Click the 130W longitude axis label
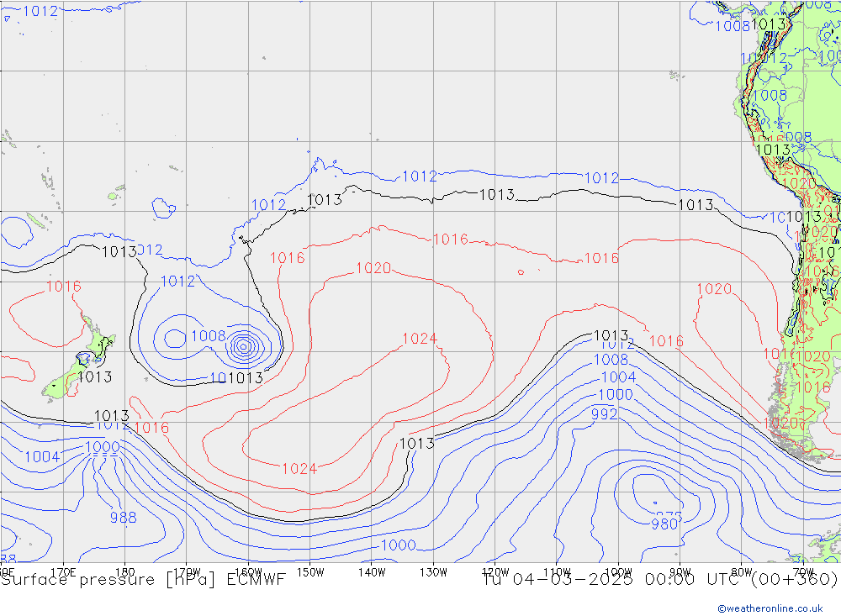 pyautogui.click(x=433, y=572)
